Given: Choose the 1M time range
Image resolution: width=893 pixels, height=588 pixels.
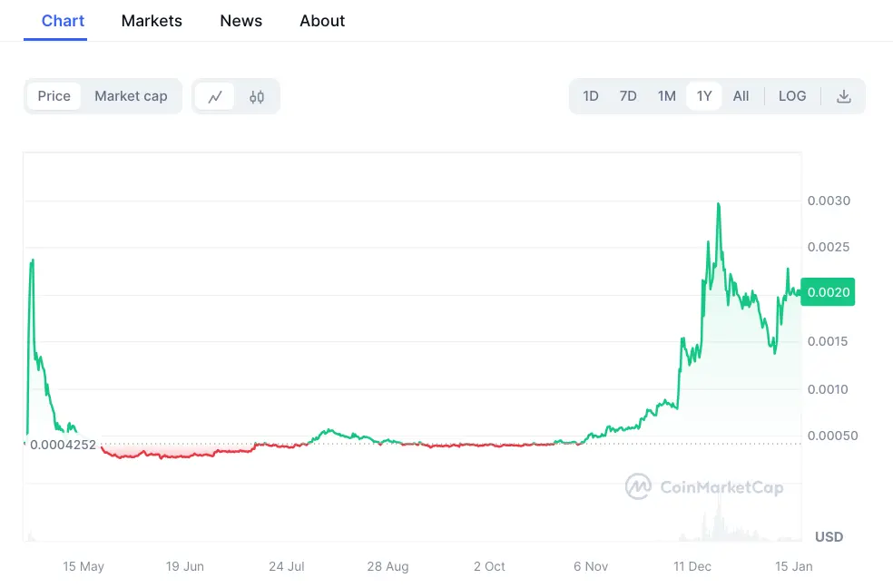Looking at the screenshot, I should (666, 96).
